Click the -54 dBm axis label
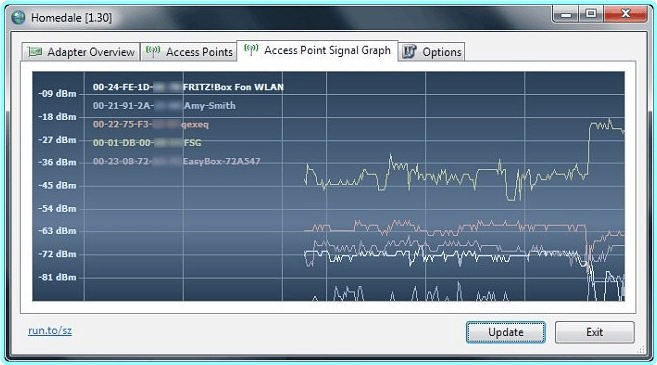Screen dimensions: 657x365 [x=57, y=208]
